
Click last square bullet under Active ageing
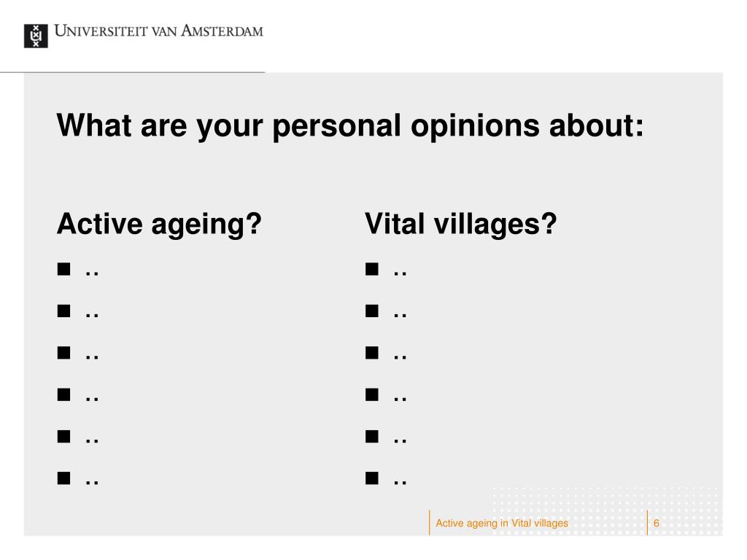(x=64, y=478)
